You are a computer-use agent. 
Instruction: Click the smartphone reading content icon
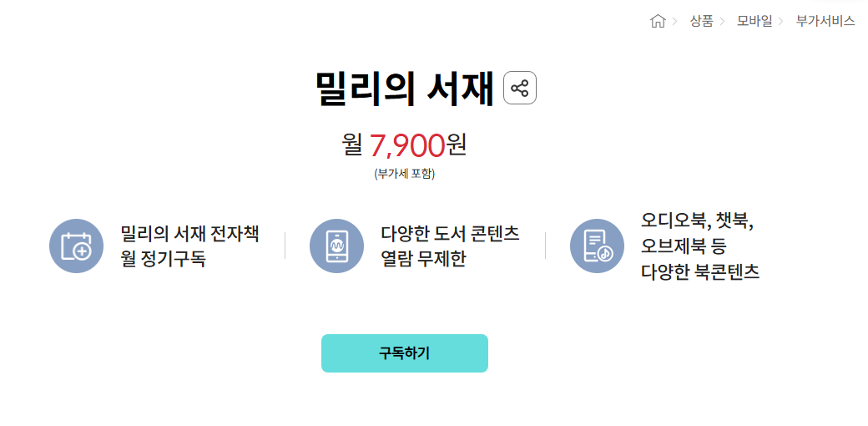point(336,246)
